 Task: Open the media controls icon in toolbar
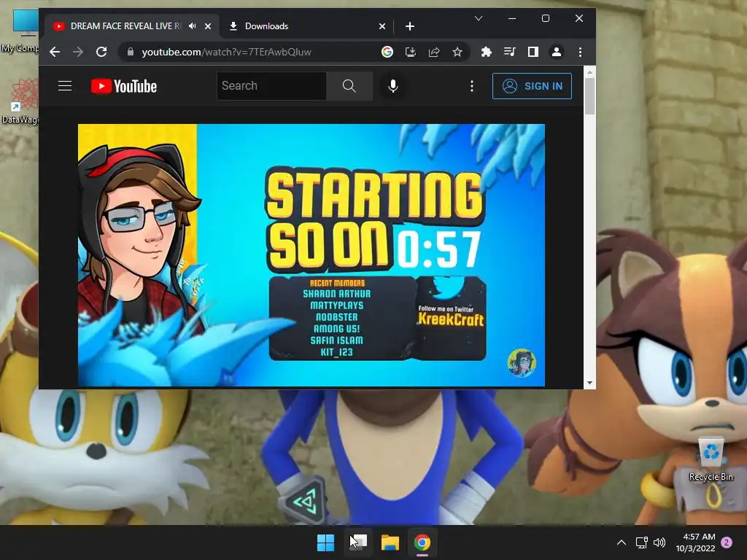[x=510, y=52]
